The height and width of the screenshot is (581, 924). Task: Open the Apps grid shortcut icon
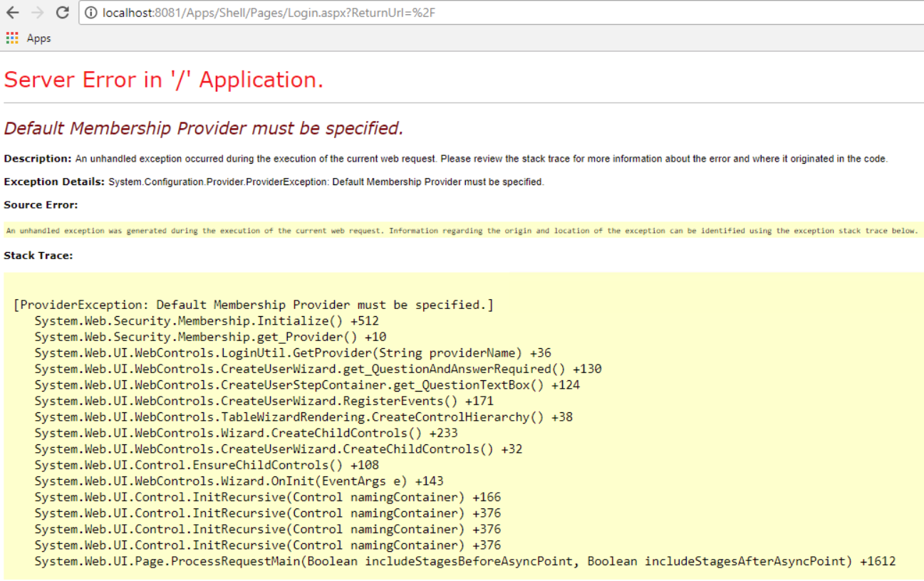12,38
